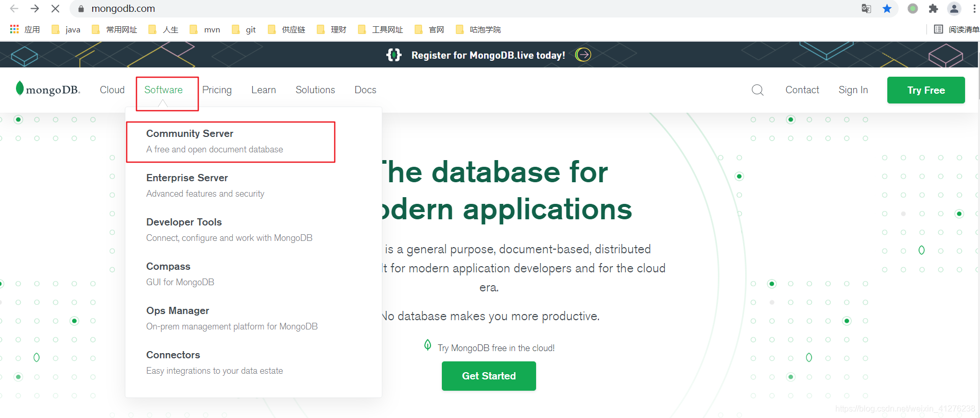
Task: Open the Chrome profile avatar
Action: coord(954,8)
